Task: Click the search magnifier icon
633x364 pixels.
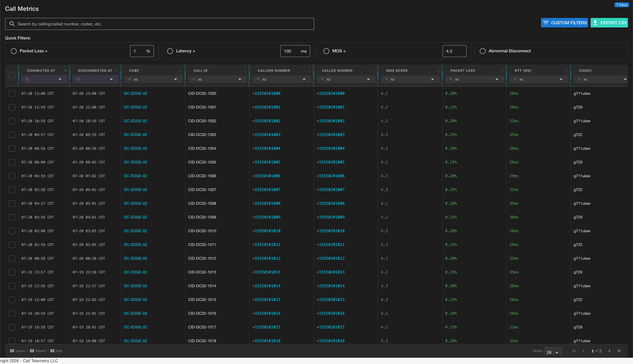Action: 12,24
